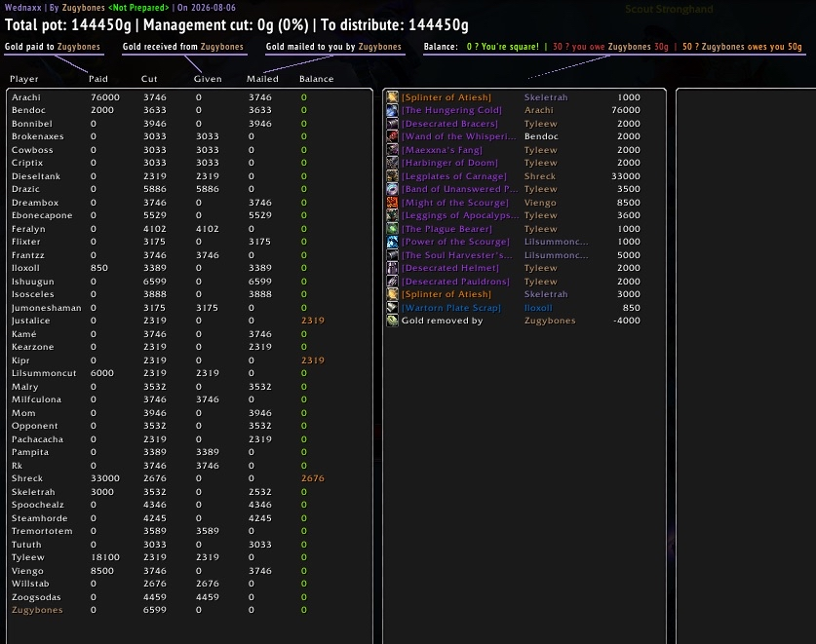Screen dimensions: 816x644
Task: Click the Given column header
Action: pyautogui.click(x=208, y=79)
